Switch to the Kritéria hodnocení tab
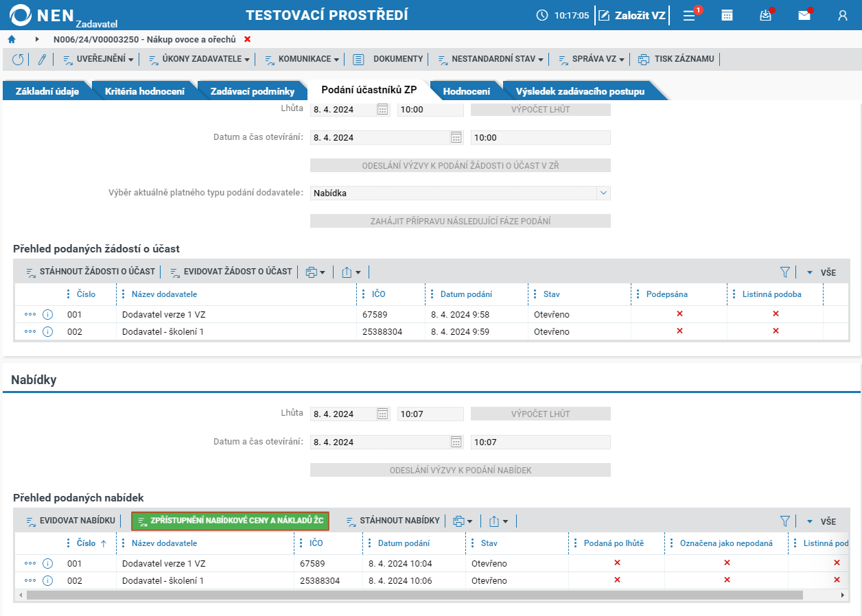Image resolution: width=862 pixels, height=616 pixels. [144, 91]
